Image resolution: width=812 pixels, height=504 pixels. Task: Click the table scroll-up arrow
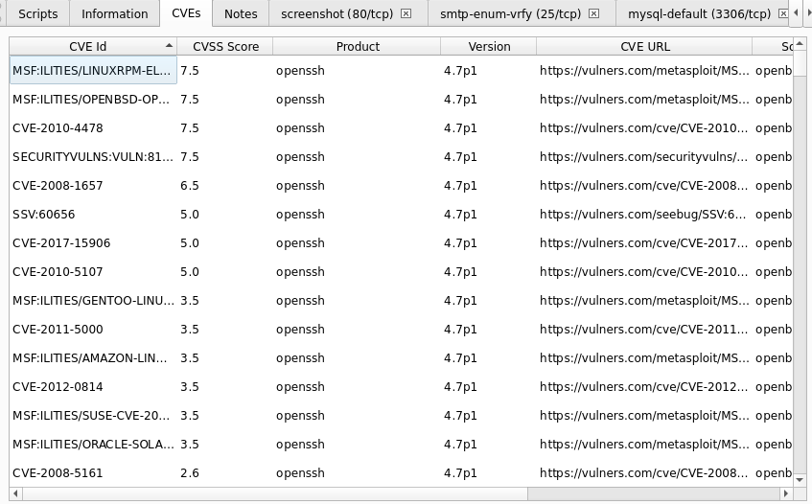tap(799, 44)
